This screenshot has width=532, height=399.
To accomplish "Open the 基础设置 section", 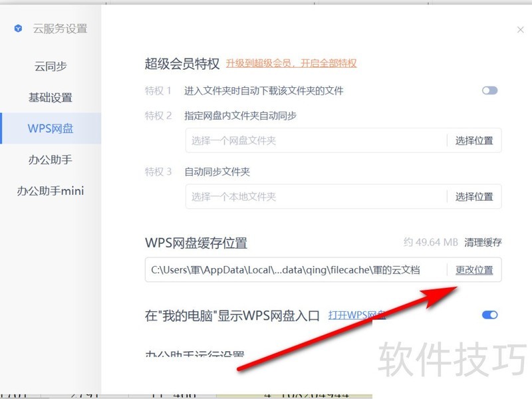I will pyautogui.click(x=51, y=98).
